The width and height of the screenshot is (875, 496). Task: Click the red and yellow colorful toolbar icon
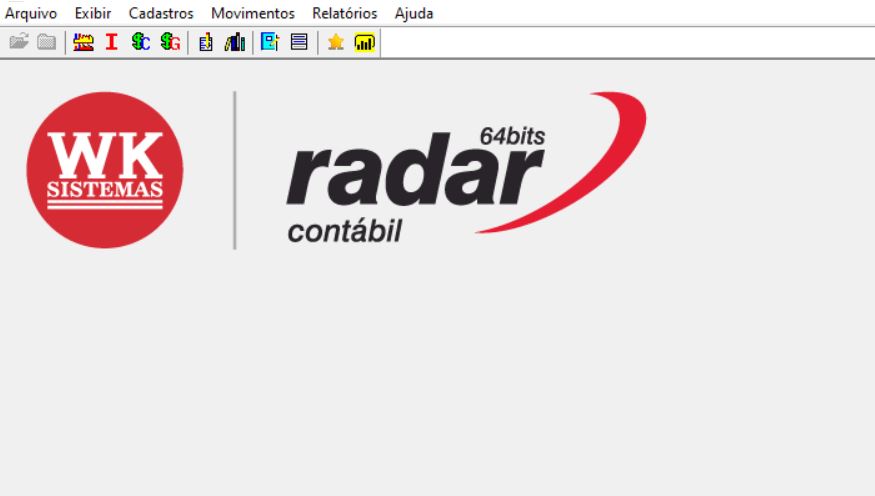pos(83,42)
